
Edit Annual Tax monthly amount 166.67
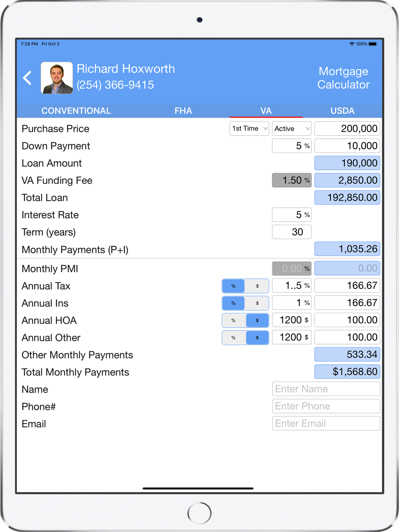(347, 286)
